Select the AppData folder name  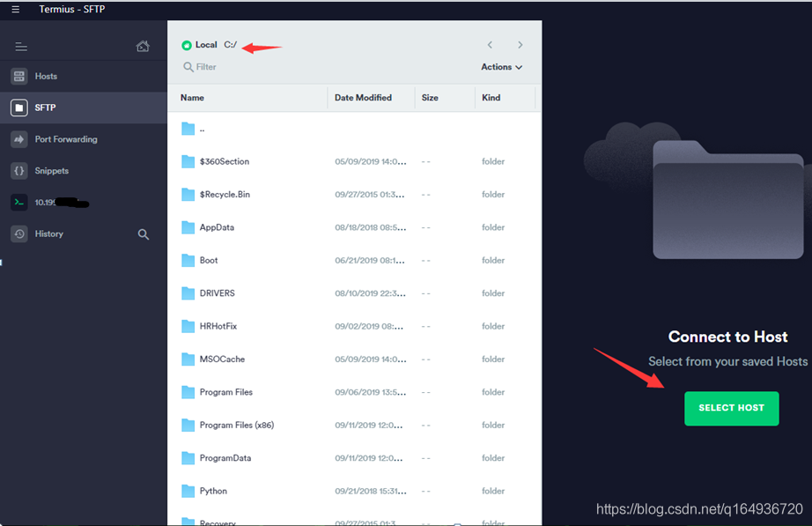point(217,227)
